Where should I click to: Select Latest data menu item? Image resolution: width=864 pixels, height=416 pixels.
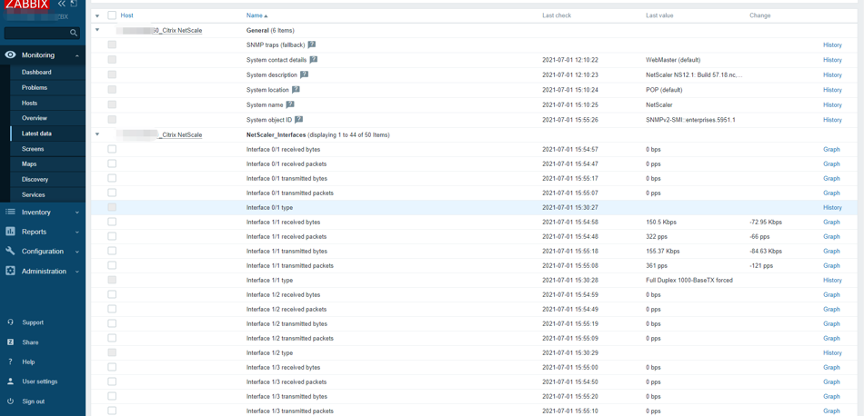click(x=37, y=133)
